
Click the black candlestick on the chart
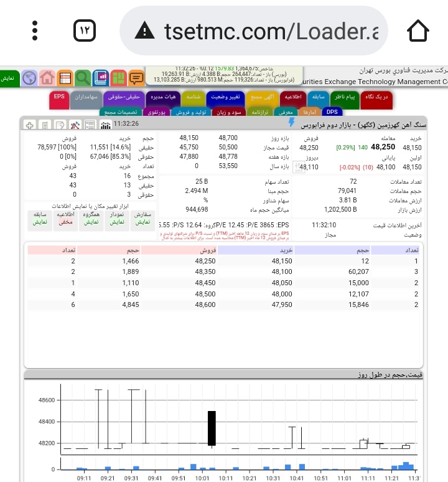pyautogui.click(x=212, y=428)
